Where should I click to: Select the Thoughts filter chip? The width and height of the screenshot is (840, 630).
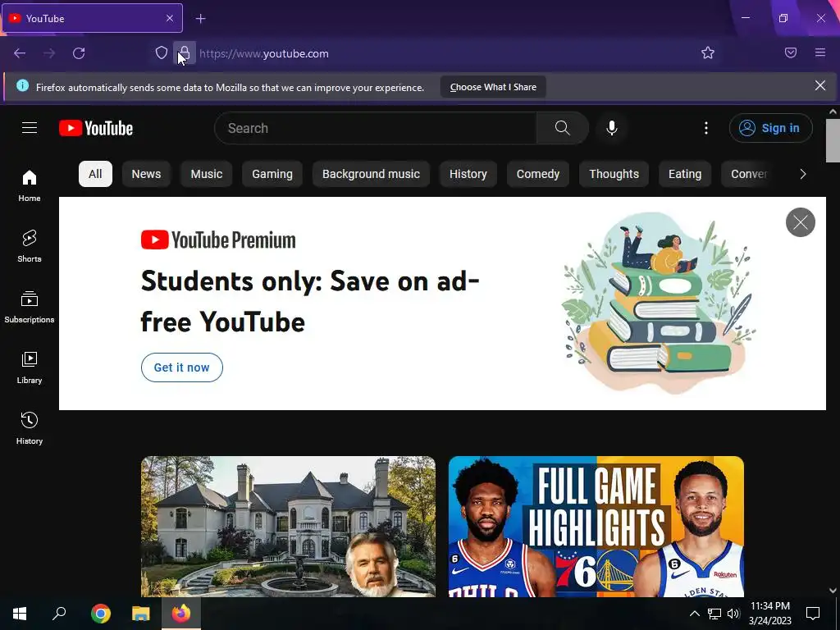coord(614,174)
